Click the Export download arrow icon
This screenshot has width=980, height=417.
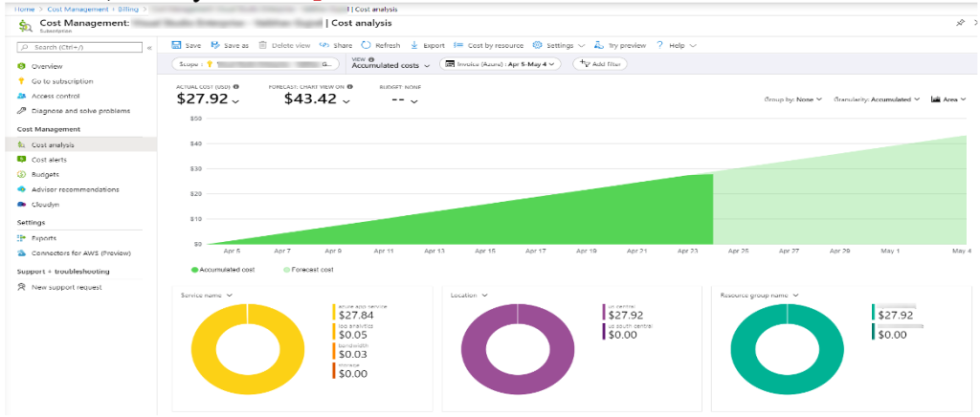pos(414,46)
